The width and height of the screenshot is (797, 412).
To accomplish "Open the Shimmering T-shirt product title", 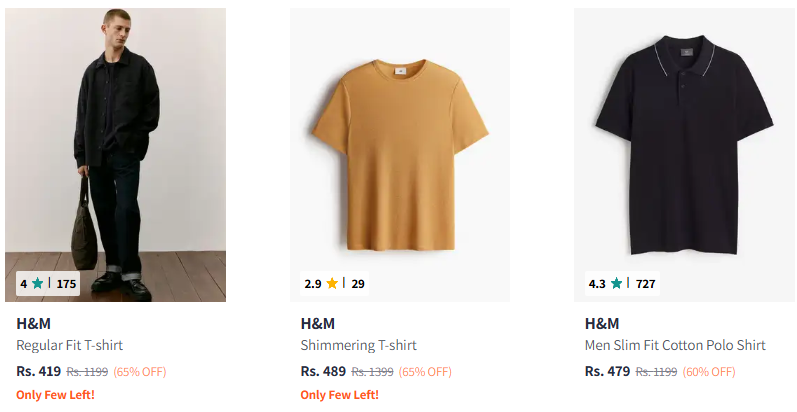I will click(358, 345).
